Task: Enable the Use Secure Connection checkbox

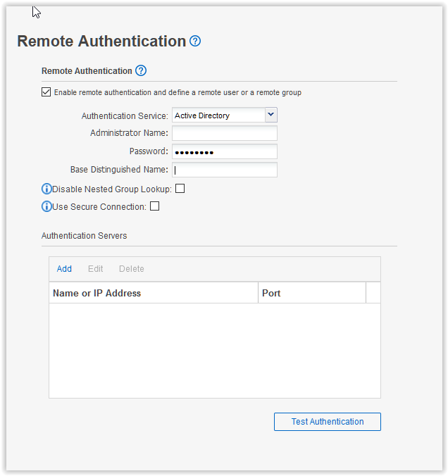Action: coord(155,206)
